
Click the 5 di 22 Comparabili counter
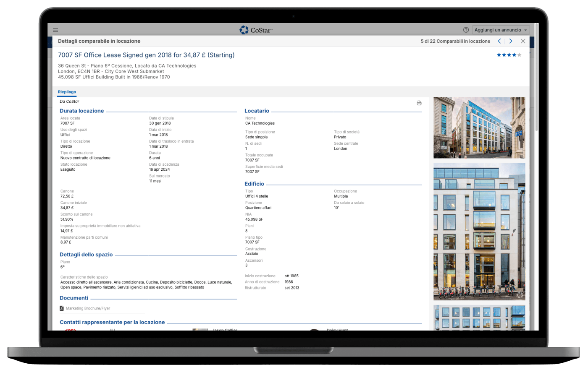455,41
